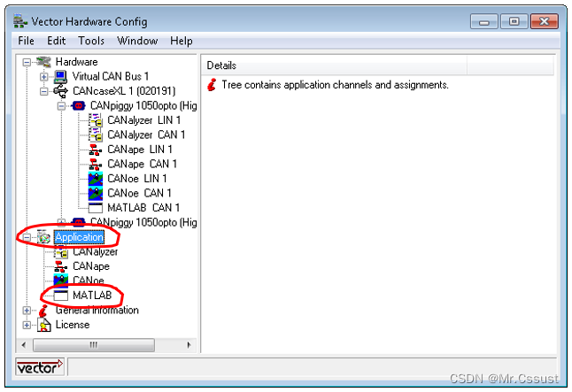This screenshot has height=392, width=572.
Task: Click the Virtual CAN Bus 1 icon
Action: coord(60,77)
